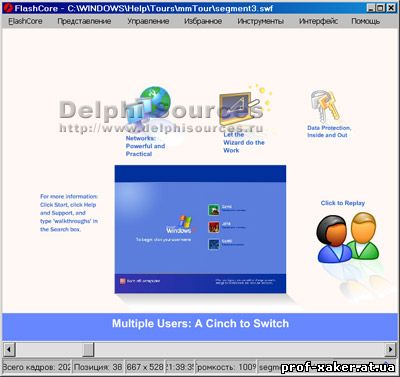Open the Помощь menu
The width and height of the screenshot is (400, 377).
click(x=366, y=21)
